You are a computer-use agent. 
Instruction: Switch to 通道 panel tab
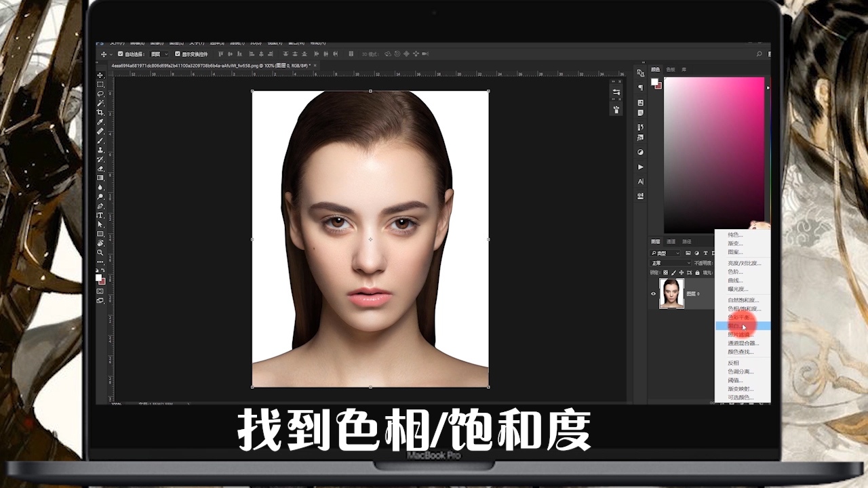[671, 241]
